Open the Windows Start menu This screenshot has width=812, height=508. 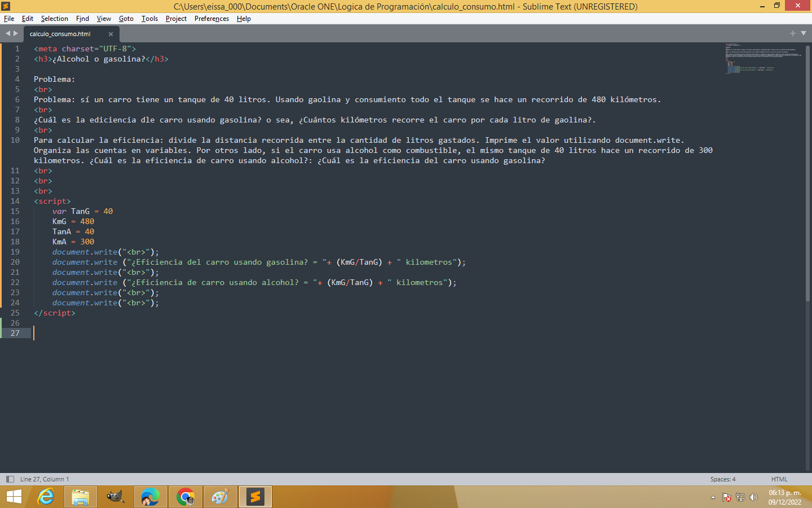coord(14,497)
